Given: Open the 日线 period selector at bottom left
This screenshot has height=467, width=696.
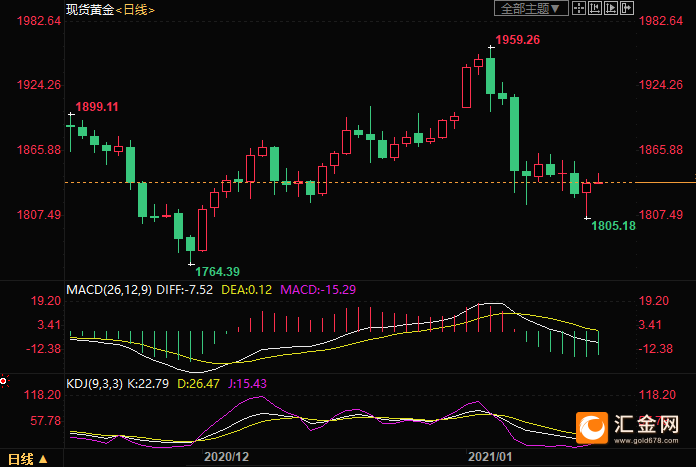Looking at the screenshot, I should (28, 459).
